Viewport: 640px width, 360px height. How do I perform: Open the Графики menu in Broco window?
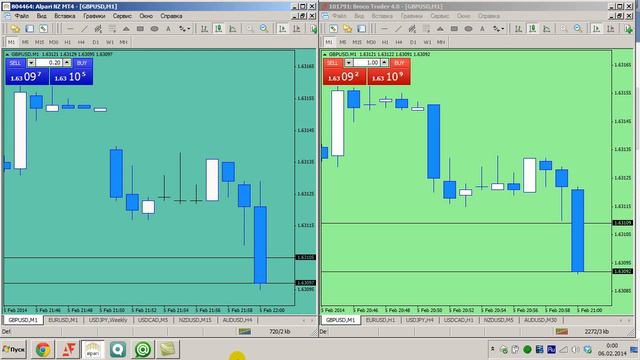[x=411, y=16]
